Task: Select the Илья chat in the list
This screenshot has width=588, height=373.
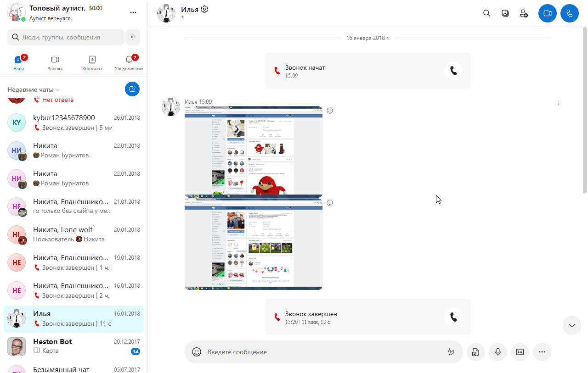Action: tap(73, 319)
